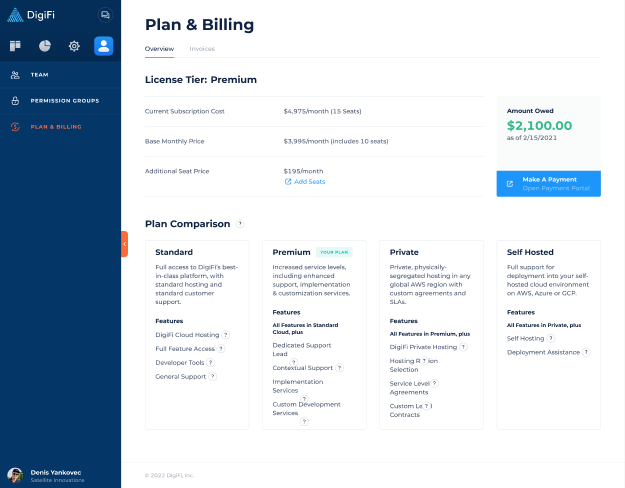625x488 pixels.
Task: Click help icon for Contextual Support
Action: click(x=340, y=368)
